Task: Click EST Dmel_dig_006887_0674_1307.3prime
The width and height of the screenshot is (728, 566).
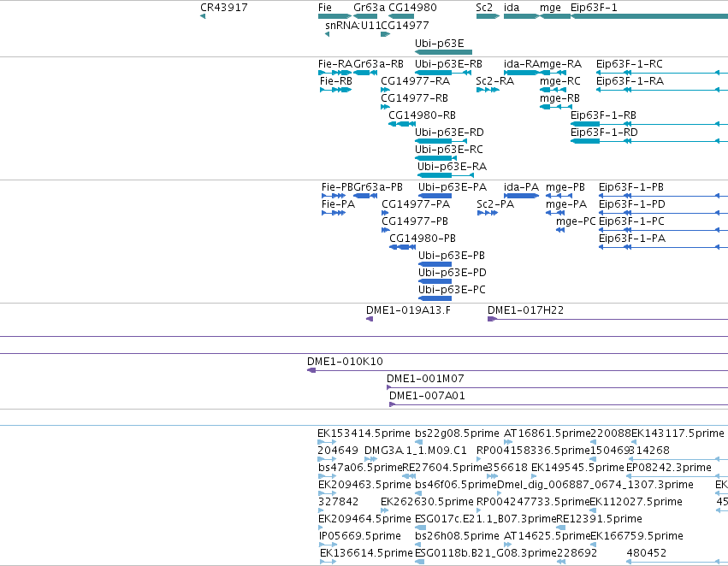Action: 595,486
